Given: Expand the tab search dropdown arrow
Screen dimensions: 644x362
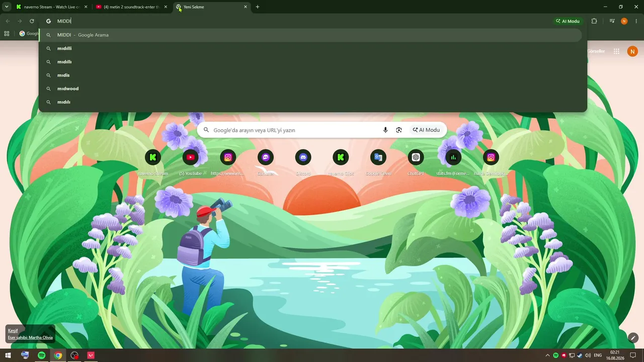Looking at the screenshot, I should pos(7,7).
